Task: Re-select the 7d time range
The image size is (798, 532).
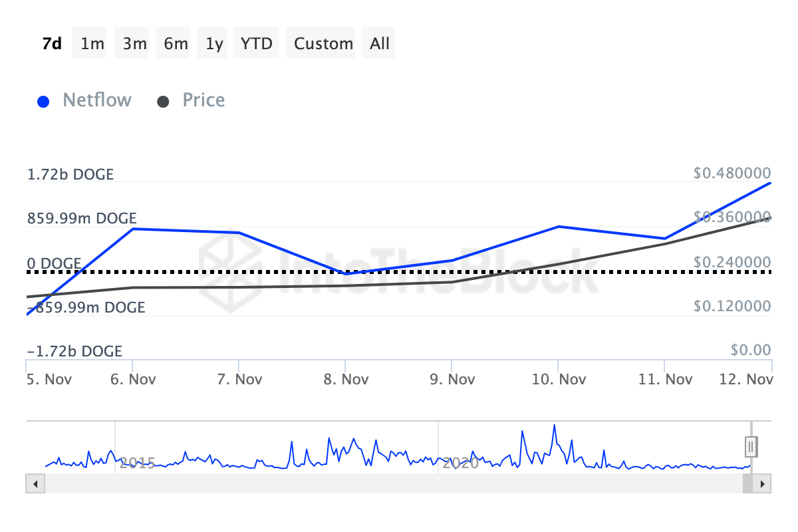Action: pos(51,43)
